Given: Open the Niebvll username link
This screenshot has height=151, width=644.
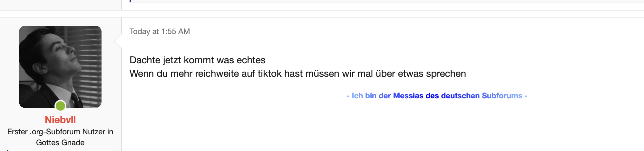Looking at the screenshot, I should (x=60, y=120).
